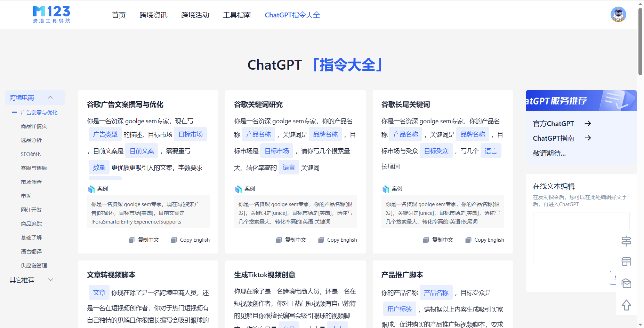
Task: Click 产品名称 field in 谷歌长尾关键词 card
Action: coord(405,134)
